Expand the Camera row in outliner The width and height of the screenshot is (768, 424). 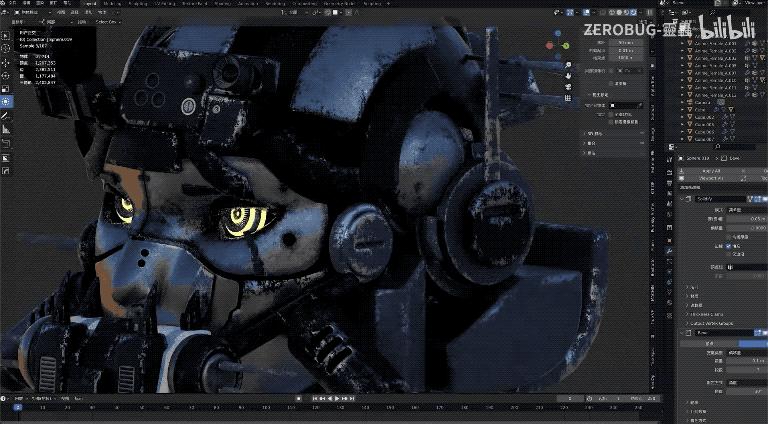coord(683,102)
